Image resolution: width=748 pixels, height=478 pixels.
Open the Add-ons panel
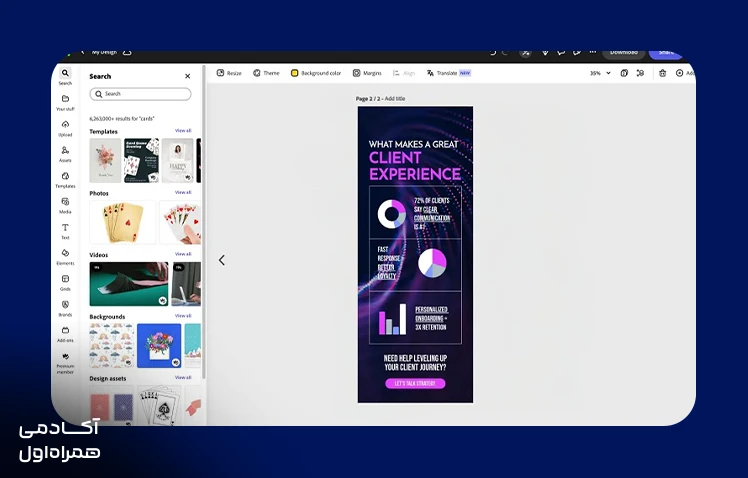[x=65, y=334]
